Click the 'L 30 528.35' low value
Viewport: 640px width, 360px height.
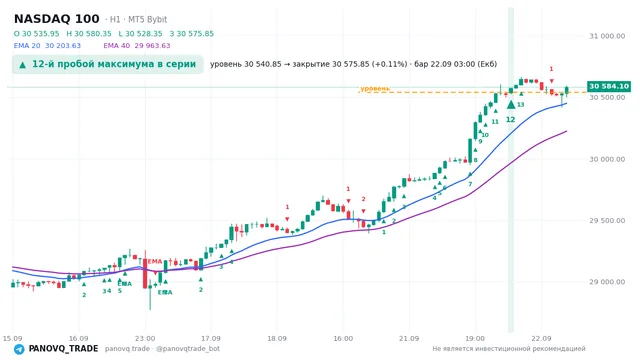pos(140,33)
